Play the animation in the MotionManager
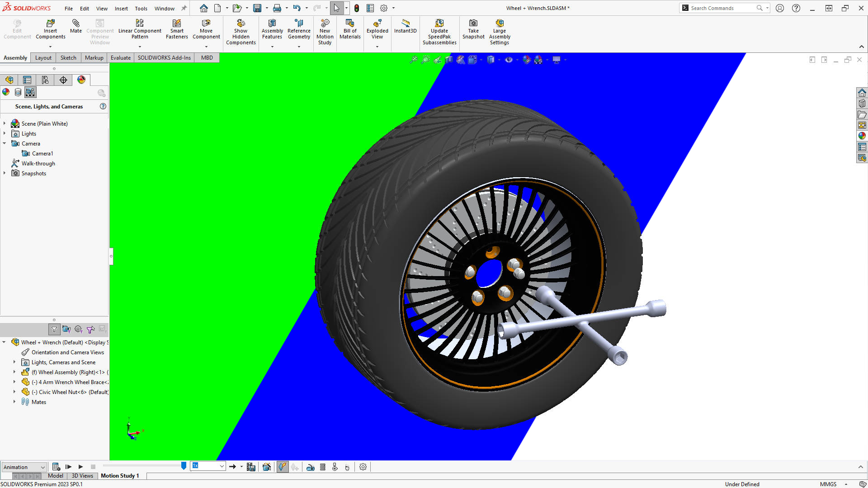Viewport: 868px width, 488px height. [80, 466]
